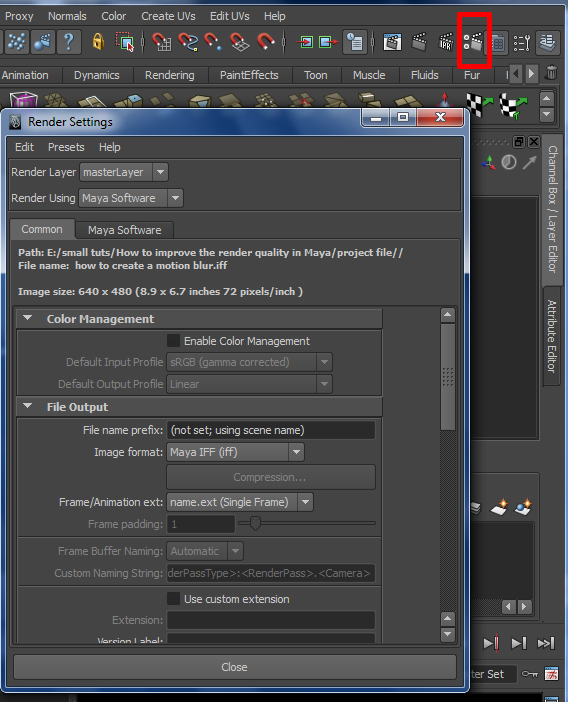Click the select by component type icon
The image size is (568, 702).
(17, 43)
